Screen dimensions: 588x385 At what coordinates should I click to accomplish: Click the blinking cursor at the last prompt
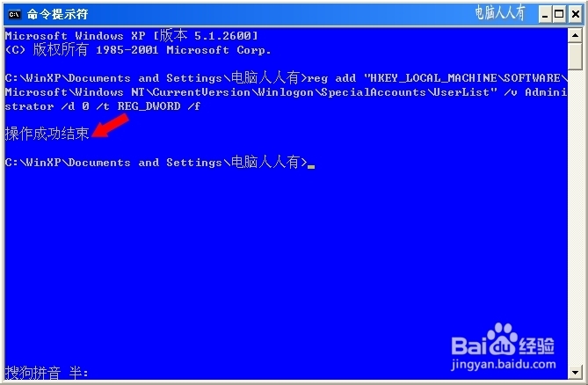(311, 166)
